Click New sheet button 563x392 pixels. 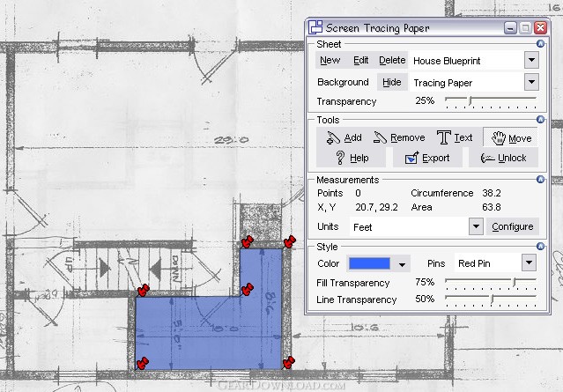click(330, 60)
